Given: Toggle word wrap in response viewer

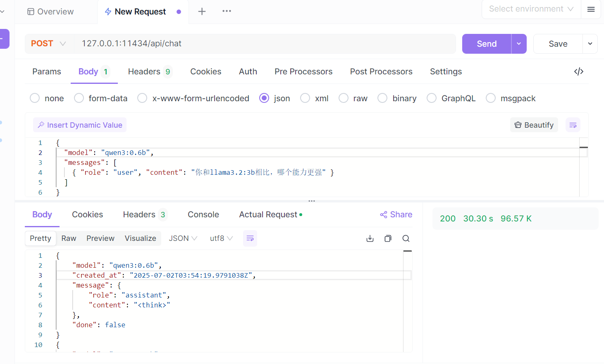Looking at the screenshot, I should point(250,238).
